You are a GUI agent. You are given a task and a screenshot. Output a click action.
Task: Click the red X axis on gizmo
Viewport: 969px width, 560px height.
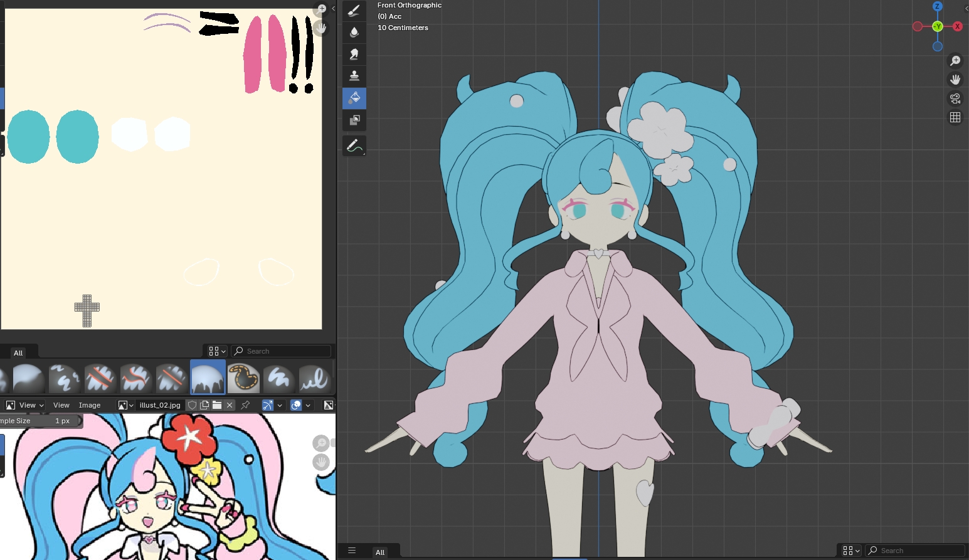(957, 26)
